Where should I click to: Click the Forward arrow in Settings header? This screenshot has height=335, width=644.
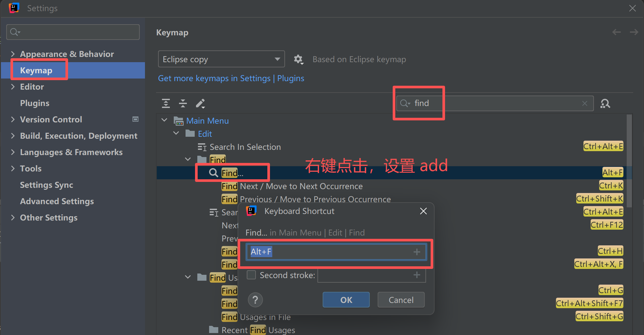634,32
